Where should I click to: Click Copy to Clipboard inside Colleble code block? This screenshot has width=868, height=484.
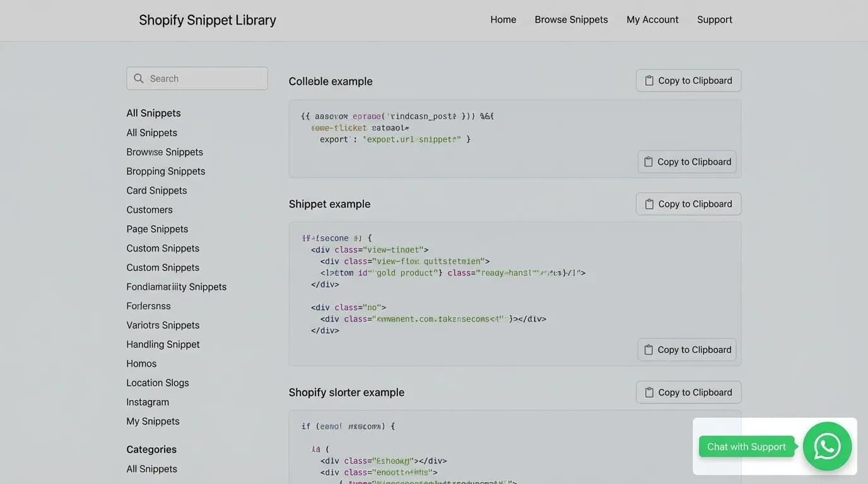point(687,162)
